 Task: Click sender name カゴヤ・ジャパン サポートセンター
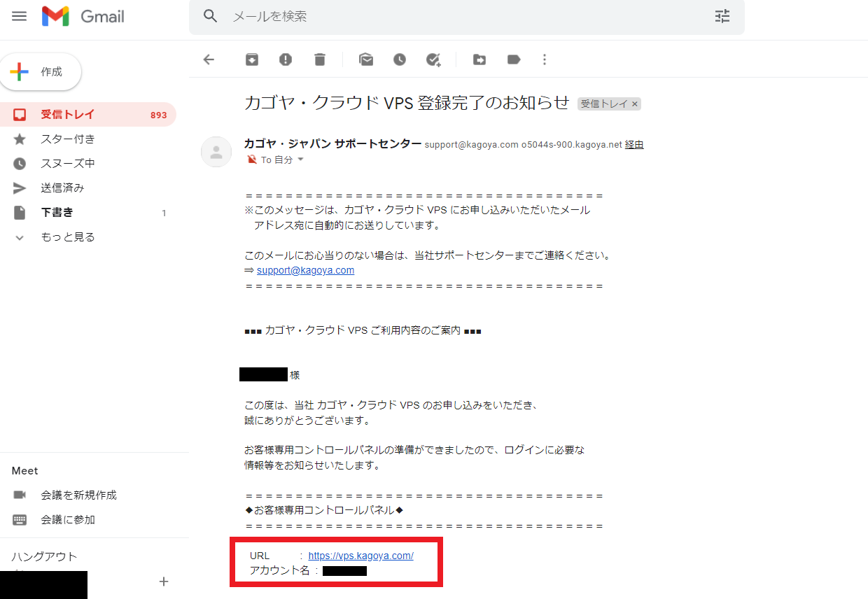(x=332, y=144)
